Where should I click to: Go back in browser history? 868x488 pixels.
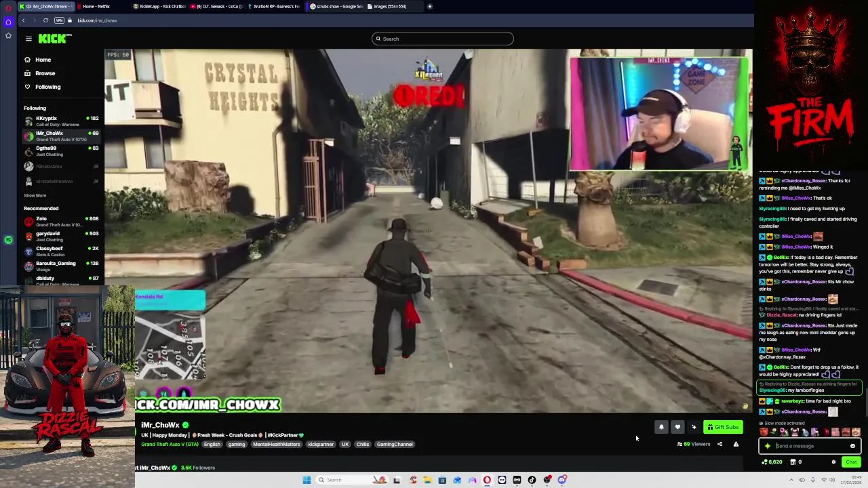pyautogui.click(x=23, y=20)
